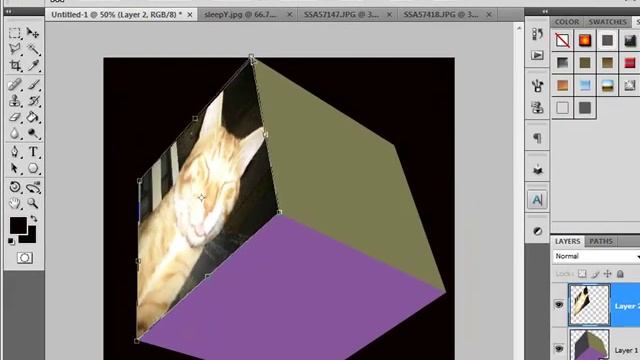The width and height of the screenshot is (640, 360).
Task: Open the Swatches panel tab
Action: click(x=607, y=22)
